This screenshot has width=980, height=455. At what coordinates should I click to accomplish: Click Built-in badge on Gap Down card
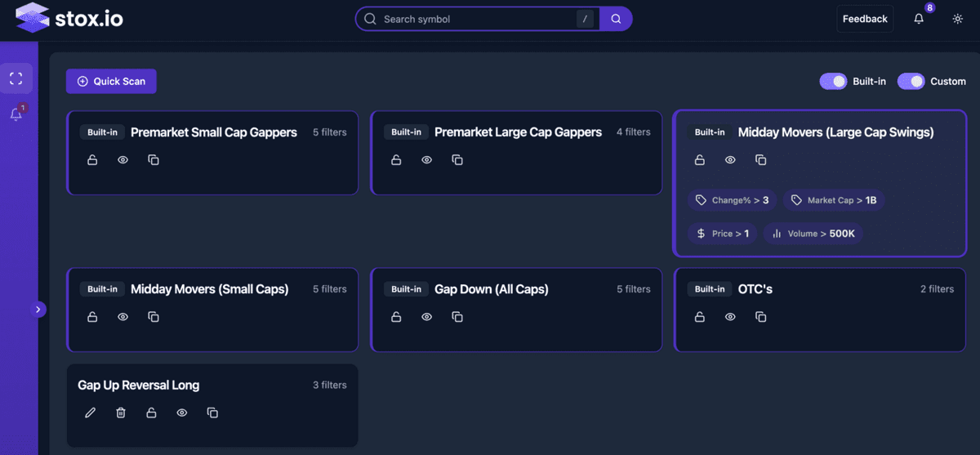coord(406,289)
